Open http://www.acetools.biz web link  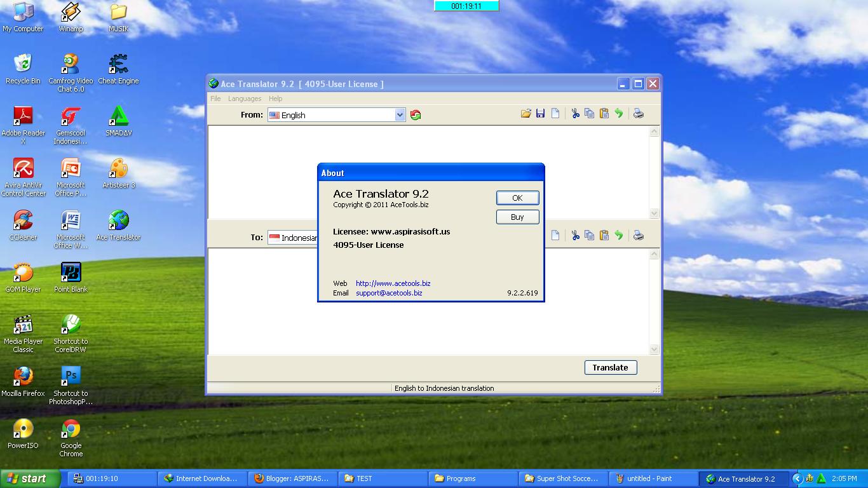click(393, 283)
